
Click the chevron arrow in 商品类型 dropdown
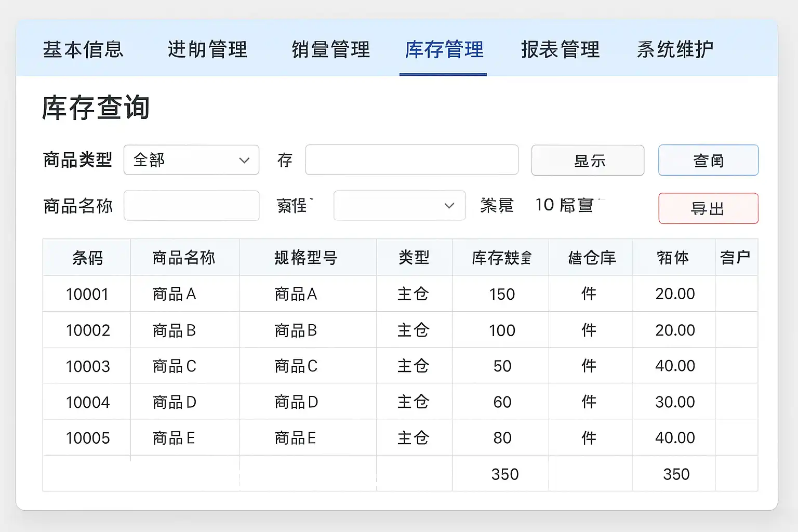click(244, 161)
